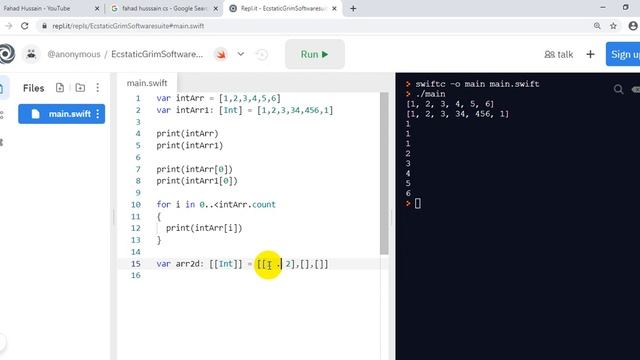
Task: Click 'swiftc -o main main.swift' console line
Action: click(x=477, y=84)
